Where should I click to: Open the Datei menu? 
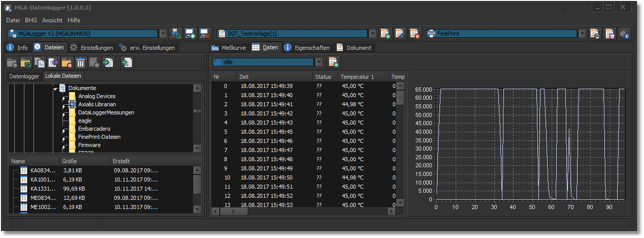click(13, 20)
